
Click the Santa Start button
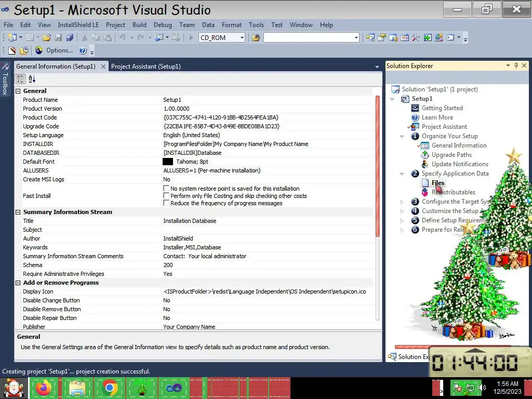tap(14, 388)
